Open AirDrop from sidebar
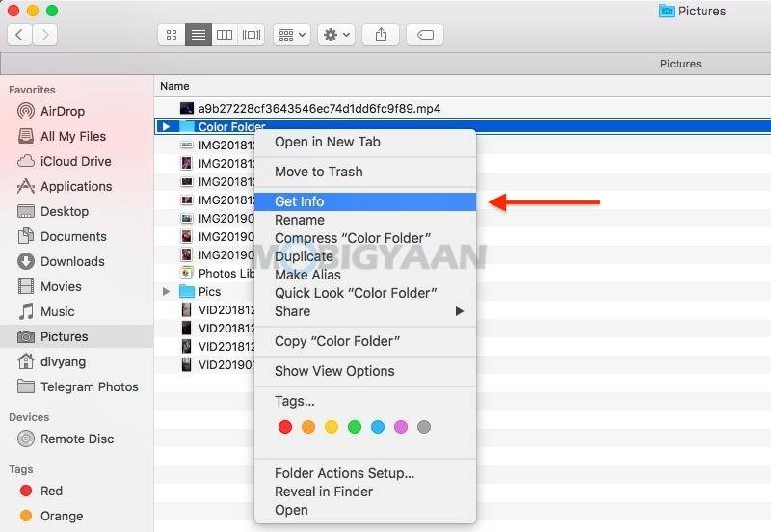 [x=62, y=111]
